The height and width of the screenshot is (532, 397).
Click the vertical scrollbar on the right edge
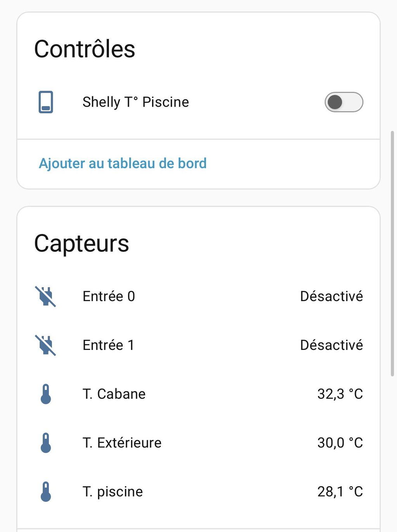point(392,253)
